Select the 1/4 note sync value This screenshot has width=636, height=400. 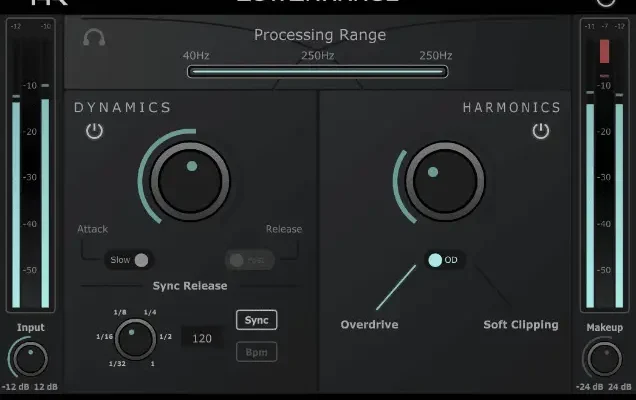coord(150,313)
